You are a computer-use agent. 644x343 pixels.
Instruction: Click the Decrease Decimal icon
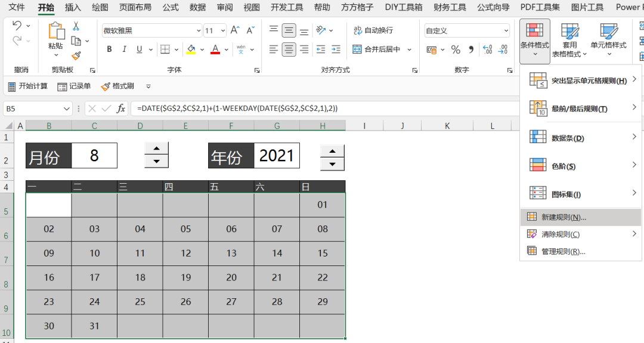[503, 50]
